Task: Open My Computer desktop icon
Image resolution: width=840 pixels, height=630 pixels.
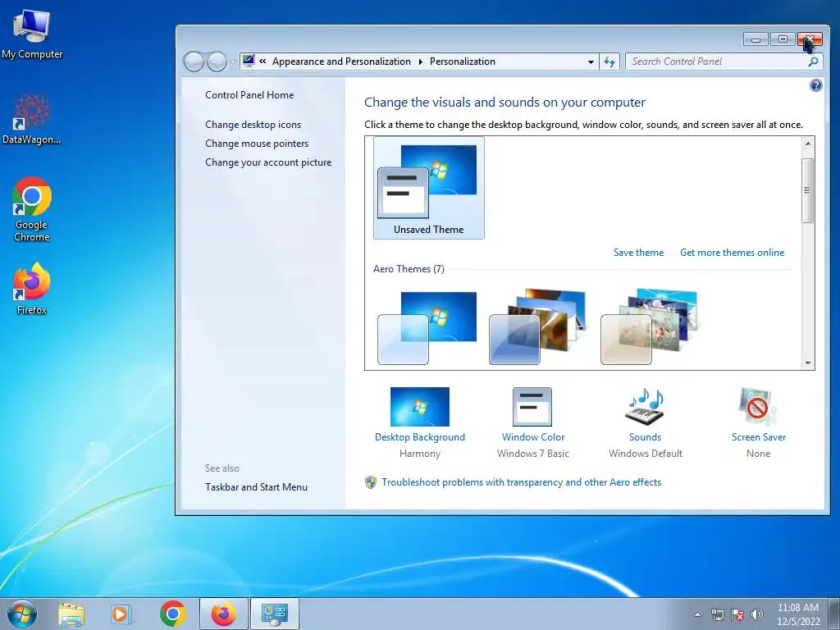Action: [32, 33]
